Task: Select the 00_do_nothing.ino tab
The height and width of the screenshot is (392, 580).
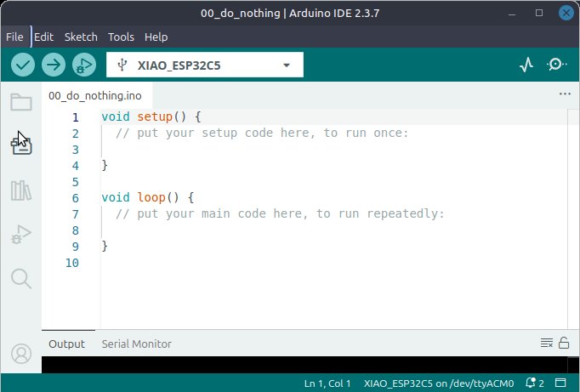Action: 95,96
